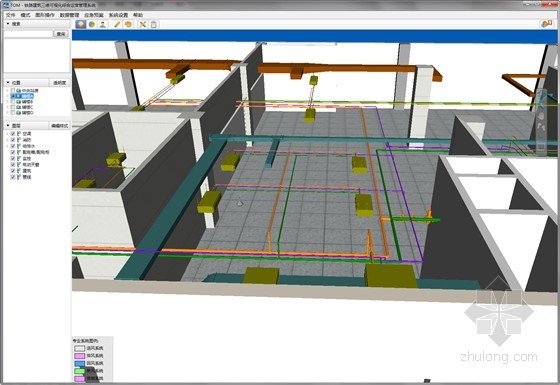The width and height of the screenshot is (560, 385).
Task: Click the globe icon beside 辅楼C
Action: (x=19, y=107)
